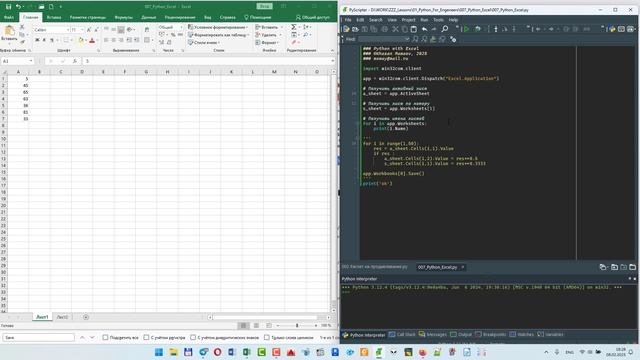Close the 007_Python_Excel.py editor tab

tap(462, 267)
